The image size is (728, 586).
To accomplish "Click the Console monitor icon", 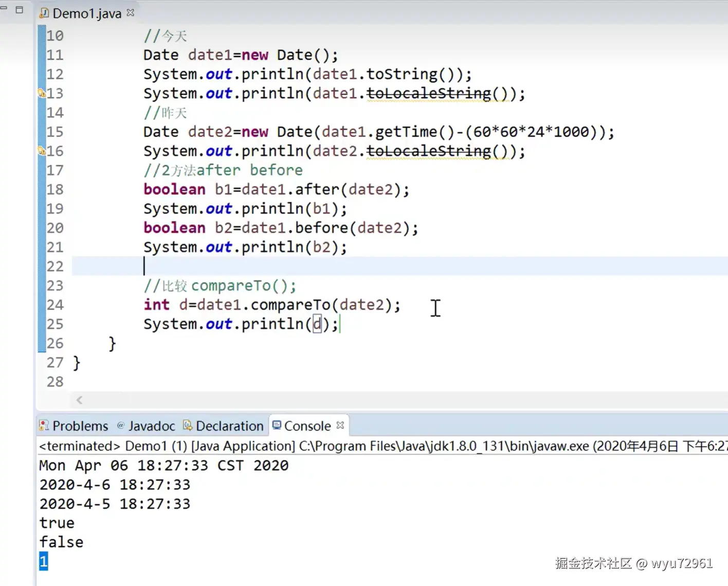I will [277, 425].
